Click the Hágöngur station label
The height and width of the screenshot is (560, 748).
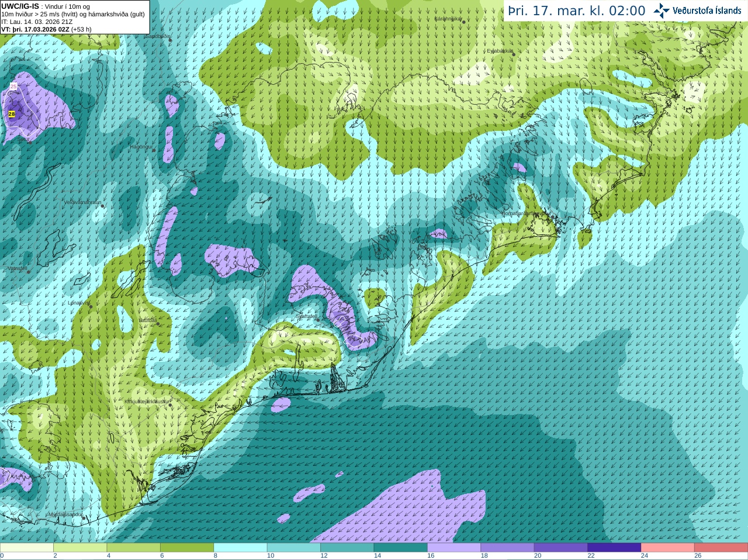(141, 147)
